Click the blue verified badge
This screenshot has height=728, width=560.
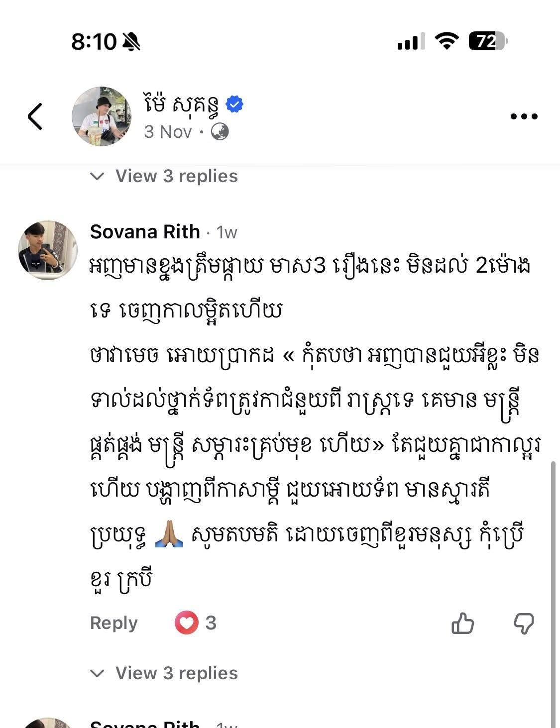[x=234, y=104]
